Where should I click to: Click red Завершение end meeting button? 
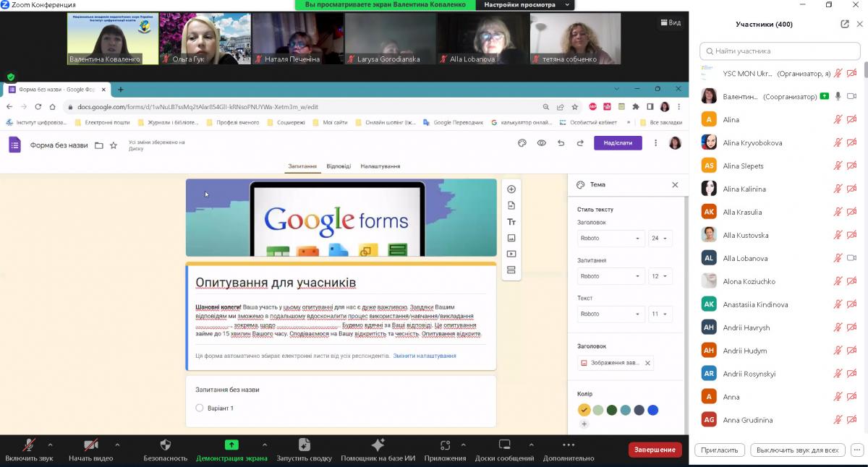tap(655, 450)
